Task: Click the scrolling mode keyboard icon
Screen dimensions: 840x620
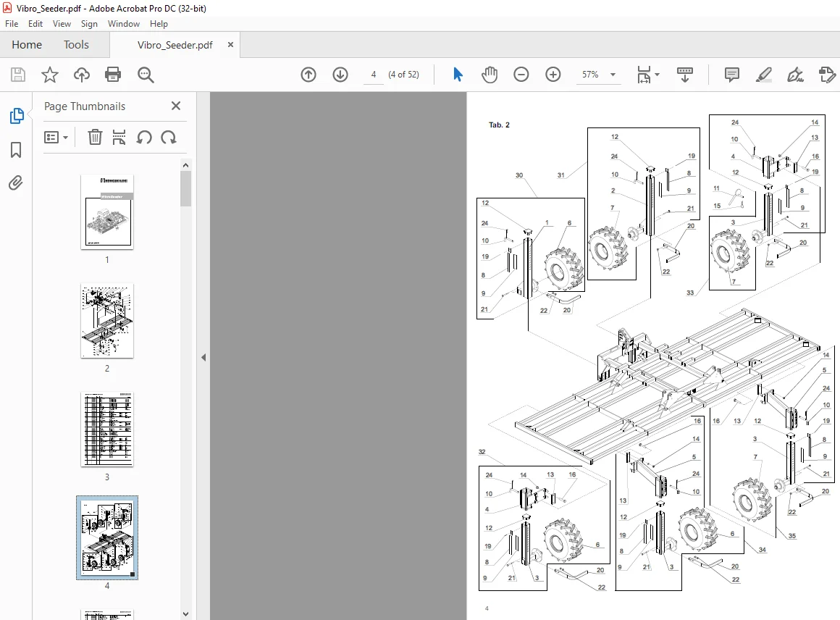Action: click(x=684, y=75)
